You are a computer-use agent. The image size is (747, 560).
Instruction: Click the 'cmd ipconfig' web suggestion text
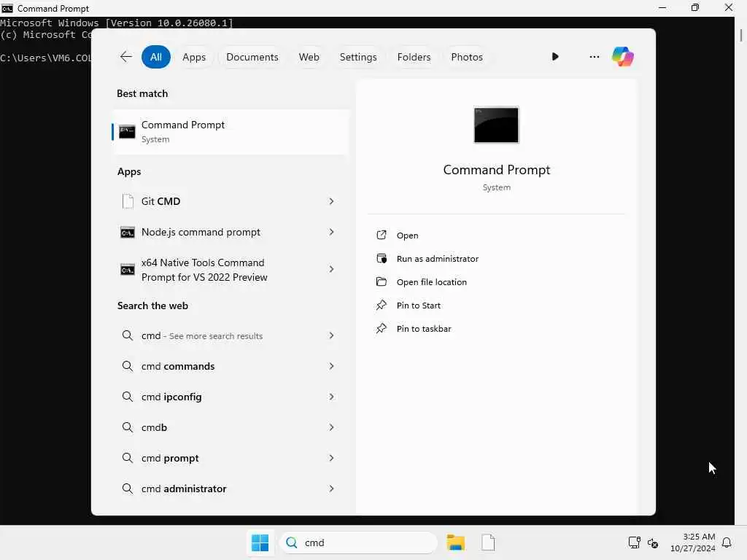(171, 397)
